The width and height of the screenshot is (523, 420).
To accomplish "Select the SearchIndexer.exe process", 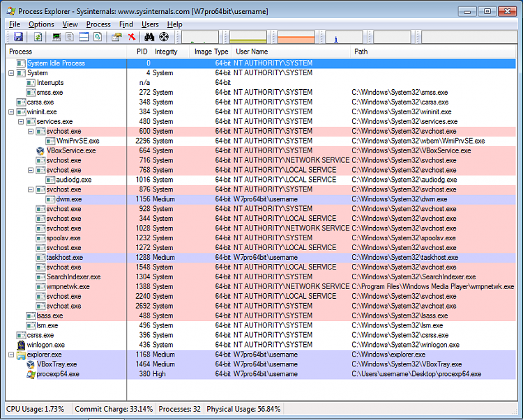I will tap(261, 277).
